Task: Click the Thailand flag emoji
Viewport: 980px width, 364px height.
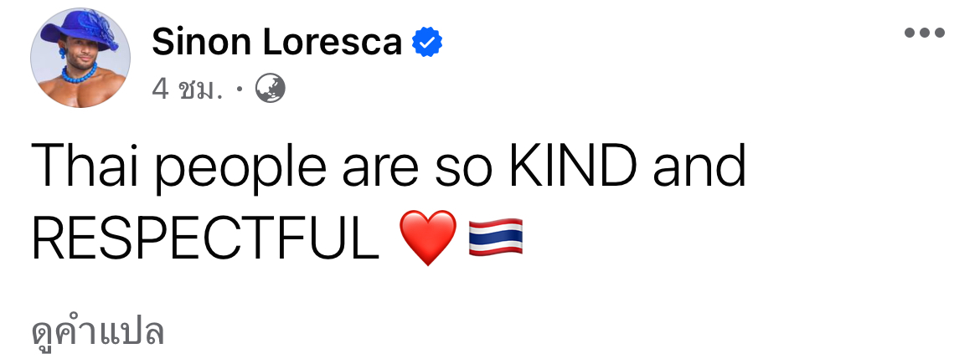Action: [496, 238]
